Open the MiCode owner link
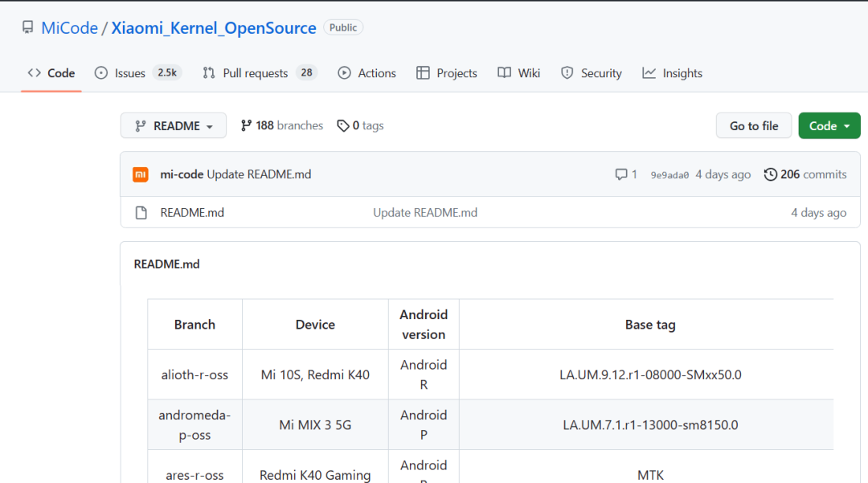This screenshot has width=868, height=483. click(69, 27)
